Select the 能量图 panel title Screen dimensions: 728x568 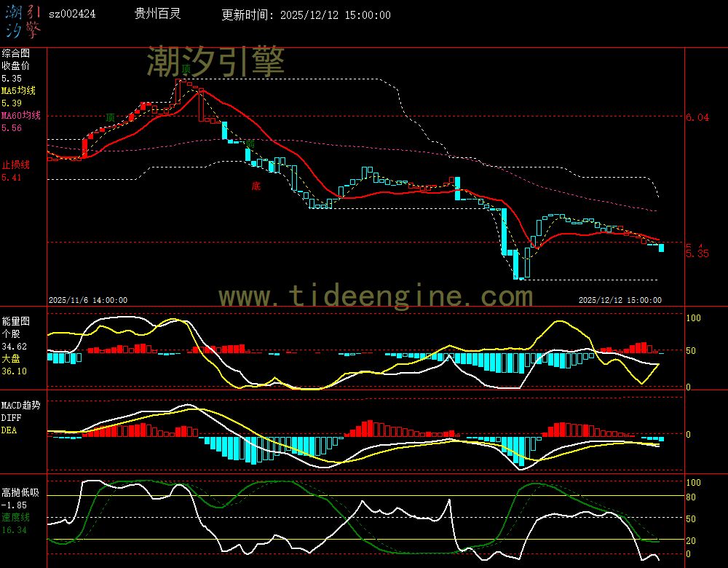pyautogui.click(x=16, y=321)
